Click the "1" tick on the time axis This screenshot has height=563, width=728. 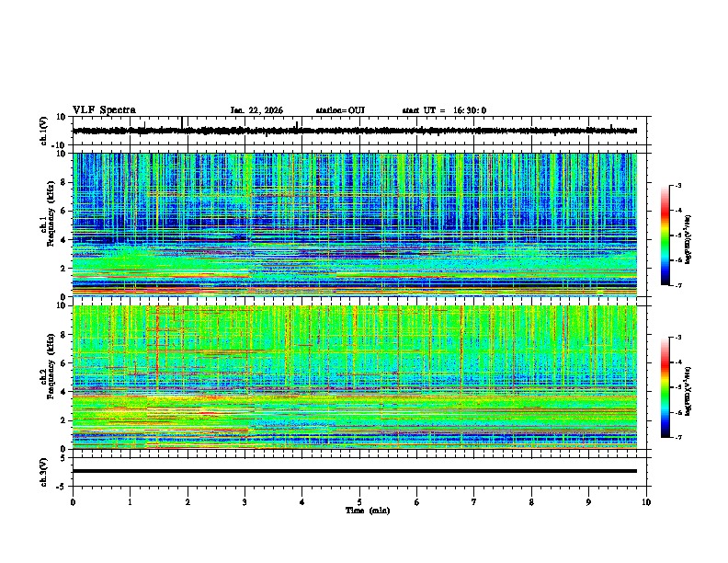point(130,502)
